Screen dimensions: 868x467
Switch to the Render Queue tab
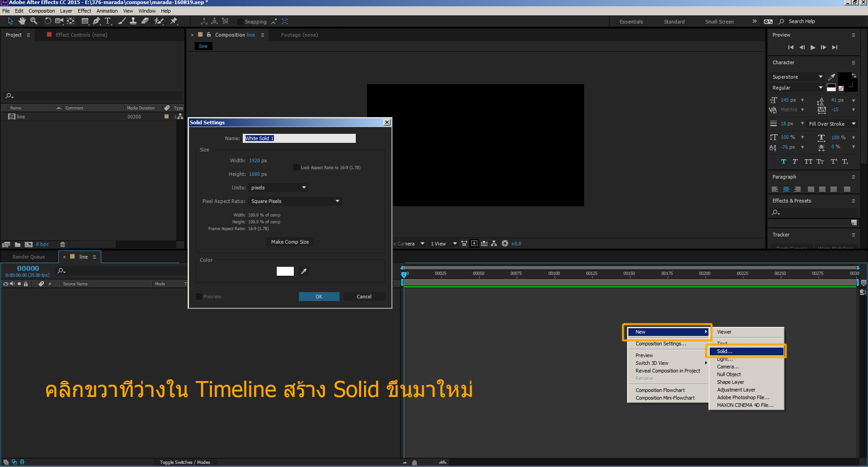pos(28,257)
